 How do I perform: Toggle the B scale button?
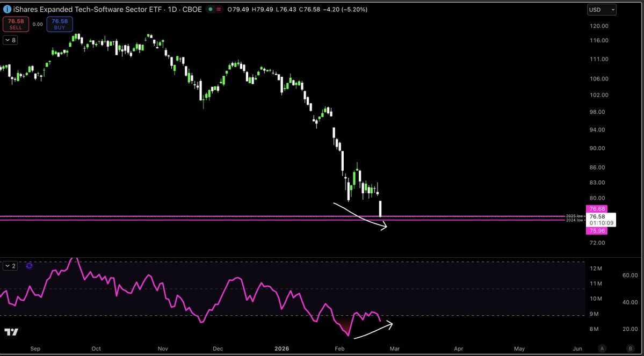[630, 348]
